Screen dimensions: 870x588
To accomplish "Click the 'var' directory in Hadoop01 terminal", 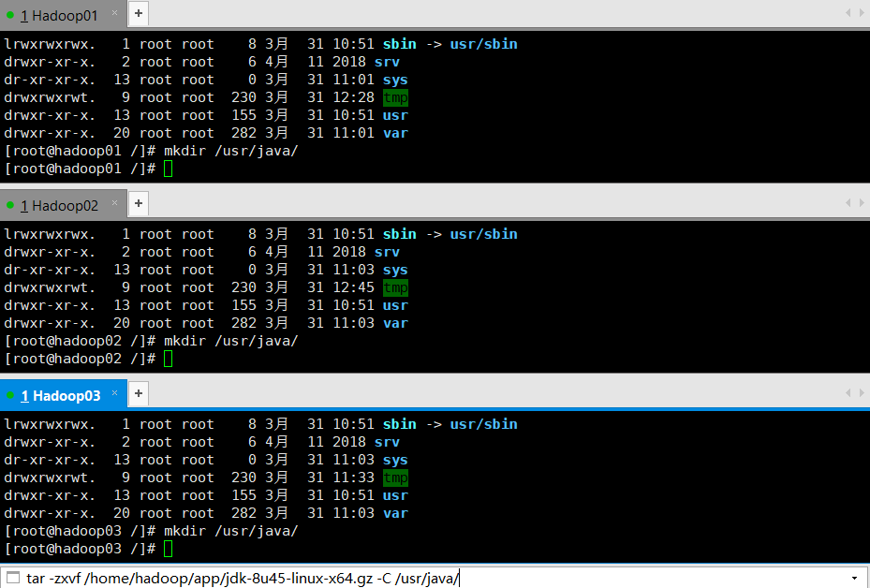I will pos(395,133).
